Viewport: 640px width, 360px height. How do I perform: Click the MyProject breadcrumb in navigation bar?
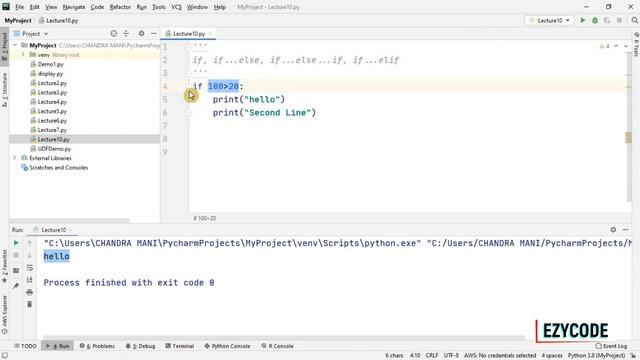tap(18, 20)
